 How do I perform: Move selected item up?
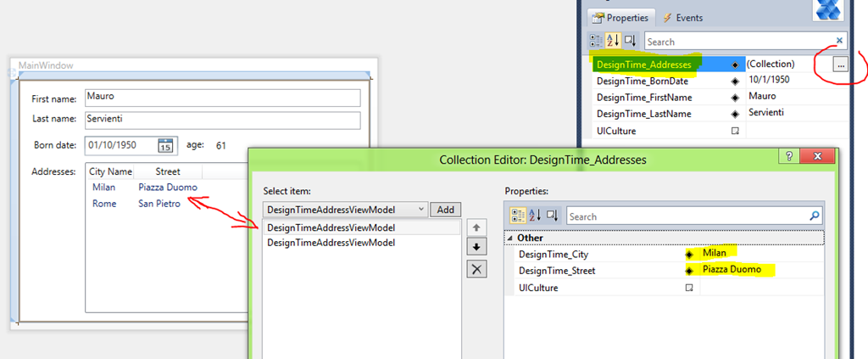pyautogui.click(x=477, y=227)
